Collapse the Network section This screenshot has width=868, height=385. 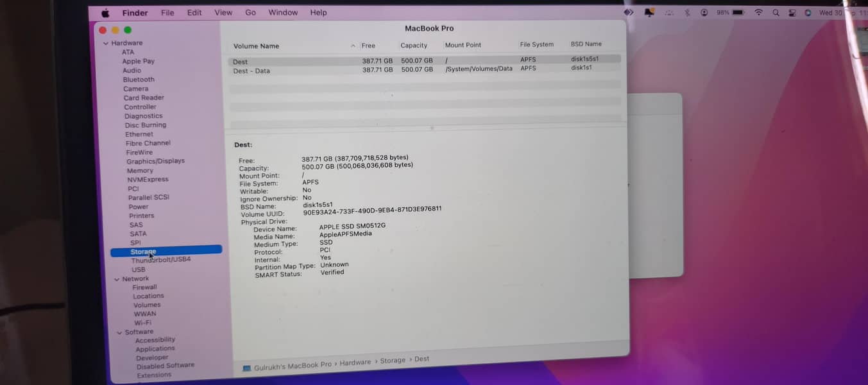(x=117, y=279)
